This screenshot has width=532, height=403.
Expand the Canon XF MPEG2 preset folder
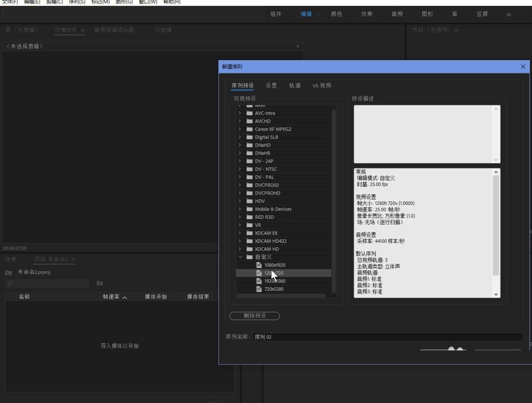point(240,129)
